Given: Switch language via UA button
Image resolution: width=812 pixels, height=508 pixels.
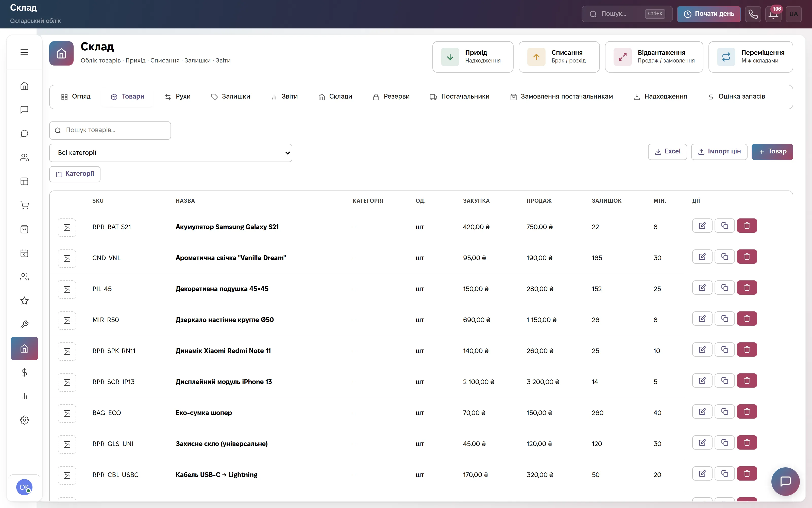Looking at the screenshot, I should 793,14.
